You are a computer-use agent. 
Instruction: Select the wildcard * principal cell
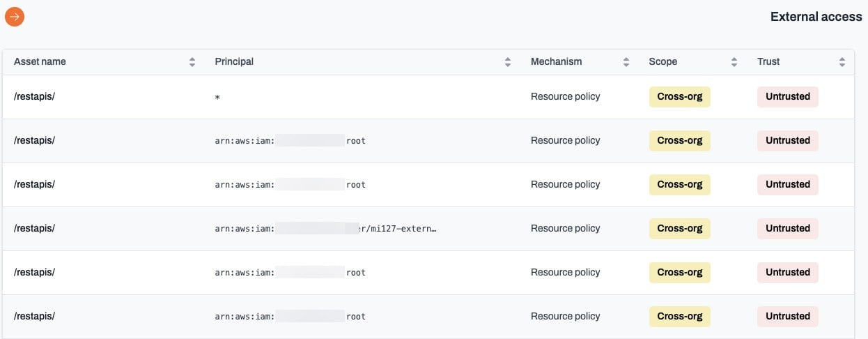coord(218,98)
